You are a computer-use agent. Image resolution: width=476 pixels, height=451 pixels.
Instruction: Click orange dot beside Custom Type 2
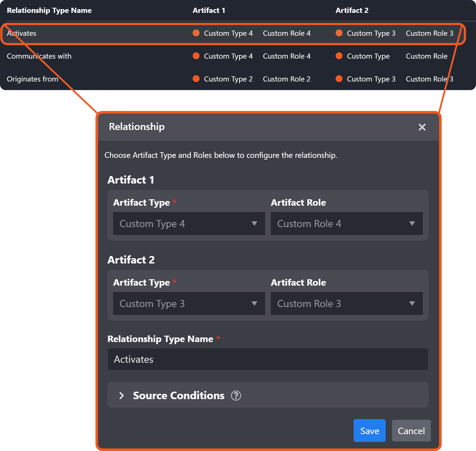pos(196,79)
